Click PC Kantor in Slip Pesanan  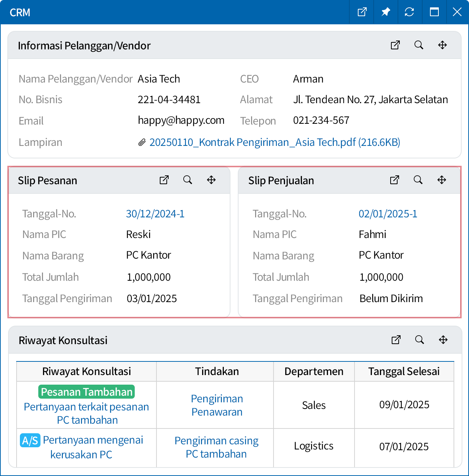(x=149, y=255)
